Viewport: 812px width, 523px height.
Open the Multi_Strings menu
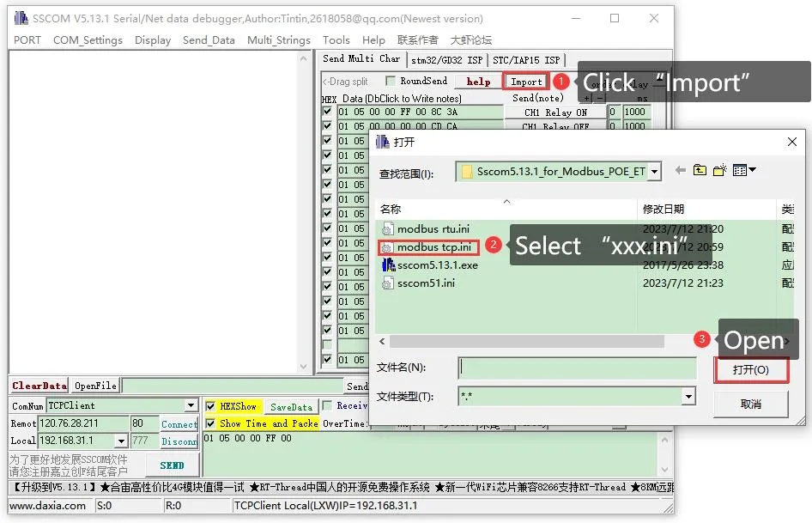point(278,40)
